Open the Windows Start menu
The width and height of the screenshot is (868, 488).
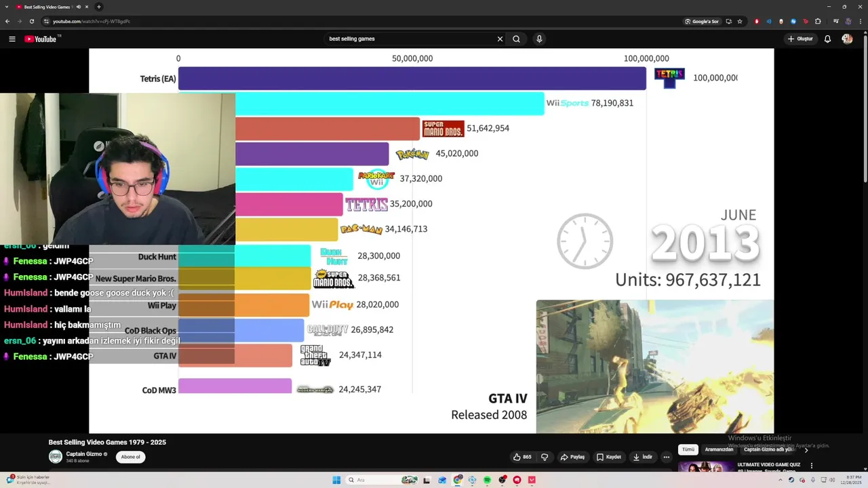336,480
